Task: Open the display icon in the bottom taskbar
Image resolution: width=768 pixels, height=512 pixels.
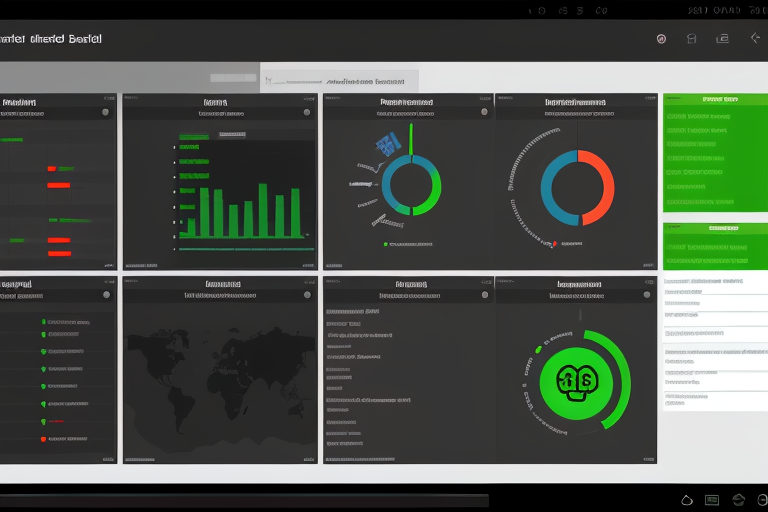Action: [712, 499]
